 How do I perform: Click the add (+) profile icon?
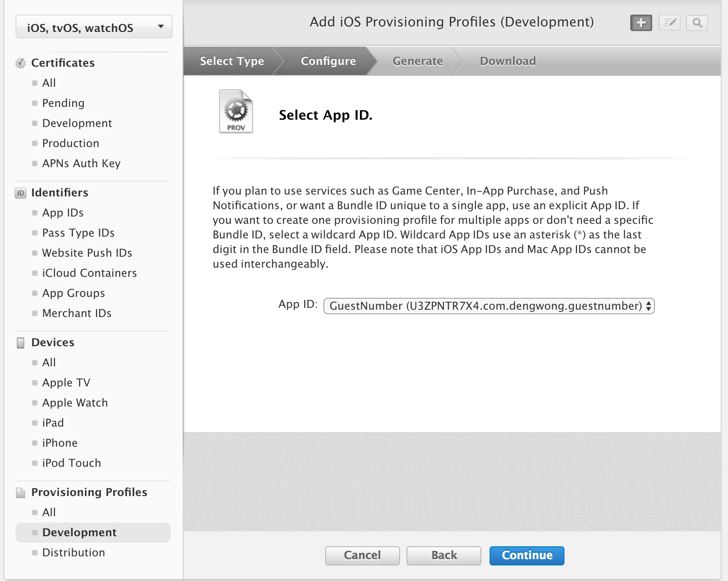641,23
